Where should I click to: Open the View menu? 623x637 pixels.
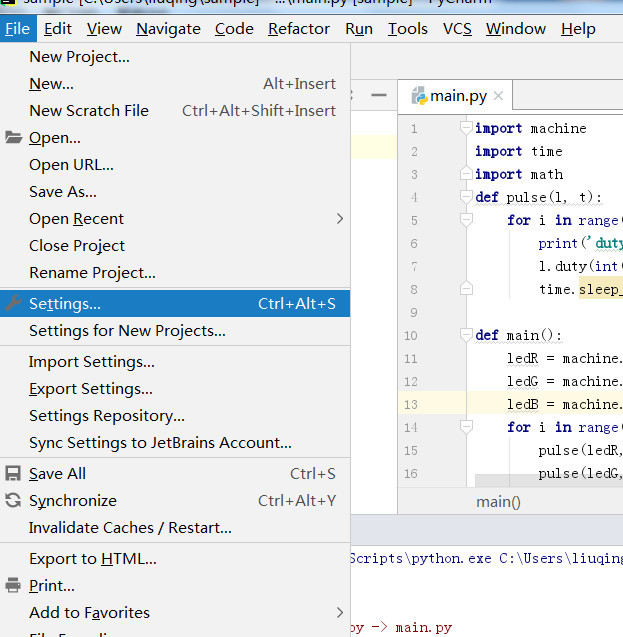coord(104,29)
